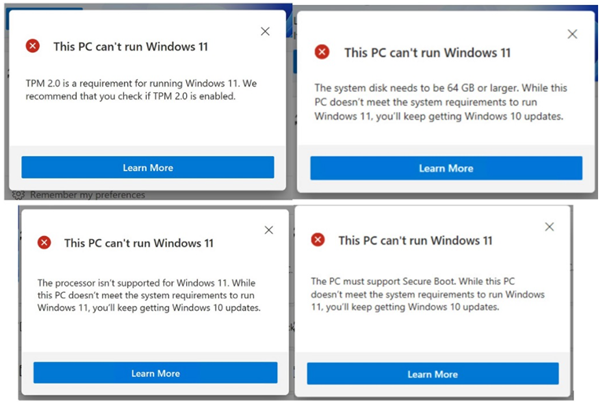
Task: Click the red error icon in processor dialog
Action: coord(44,242)
